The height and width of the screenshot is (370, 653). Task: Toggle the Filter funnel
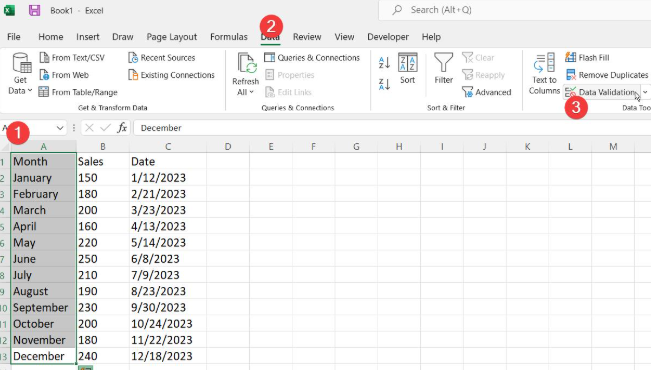coord(444,69)
